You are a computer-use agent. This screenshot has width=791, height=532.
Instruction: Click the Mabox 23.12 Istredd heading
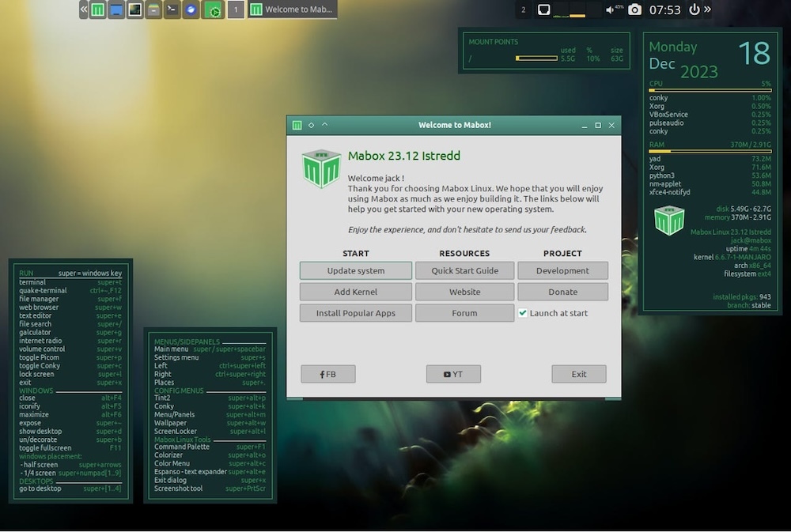403,156
